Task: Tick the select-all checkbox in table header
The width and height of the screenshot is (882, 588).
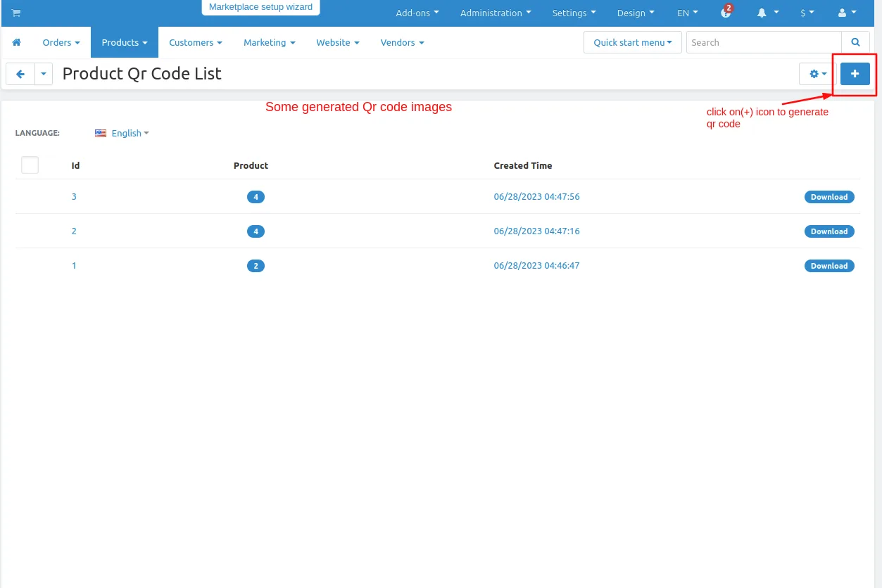Action: pyautogui.click(x=30, y=165)
